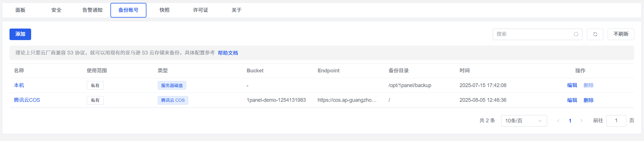This screenshot has height=141, width=644.
Task: Click the search magnifier icon
Action: pyautogui.click(x=576, y=34)
